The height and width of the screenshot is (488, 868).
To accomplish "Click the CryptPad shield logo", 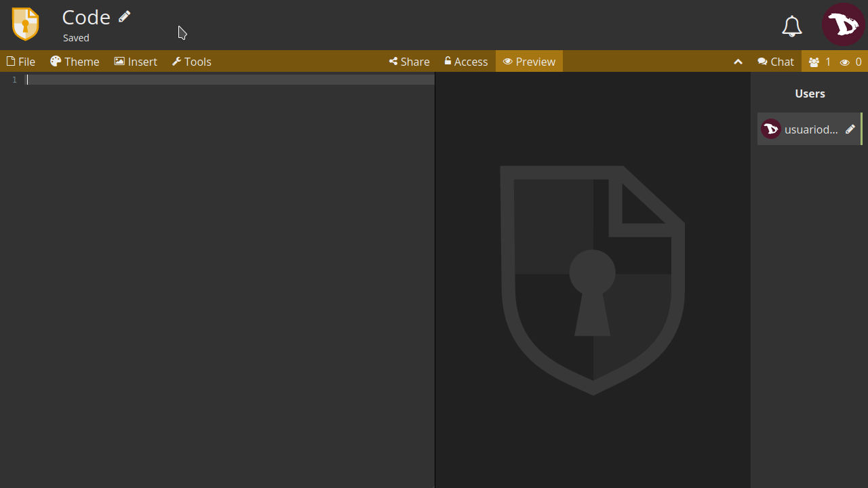I will [x=26, y=24].
